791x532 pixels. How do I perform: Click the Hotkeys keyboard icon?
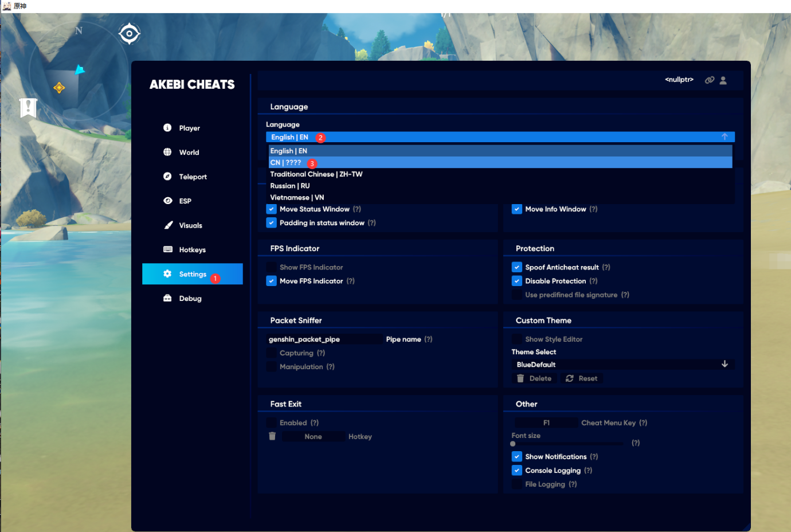(167, 249)
